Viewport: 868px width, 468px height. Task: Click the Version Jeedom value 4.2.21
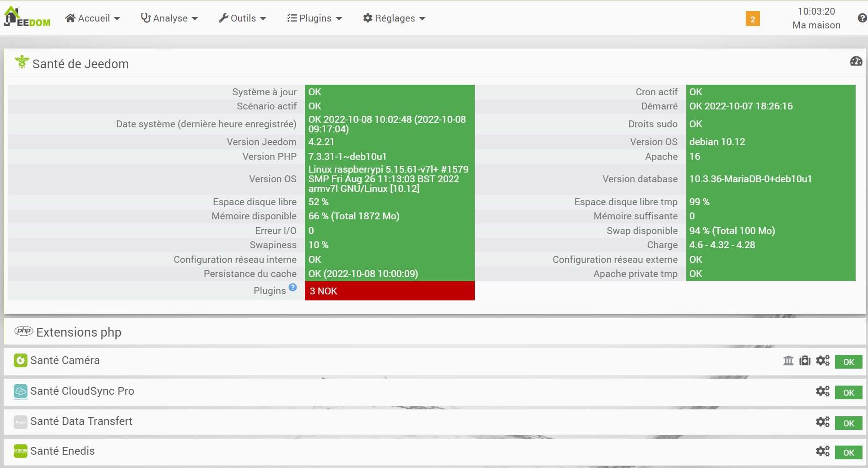321,142
